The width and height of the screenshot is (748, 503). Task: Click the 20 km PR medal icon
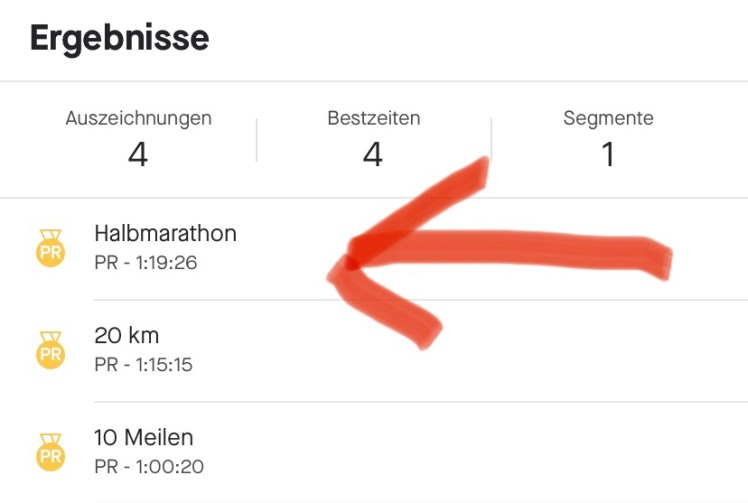50,350
